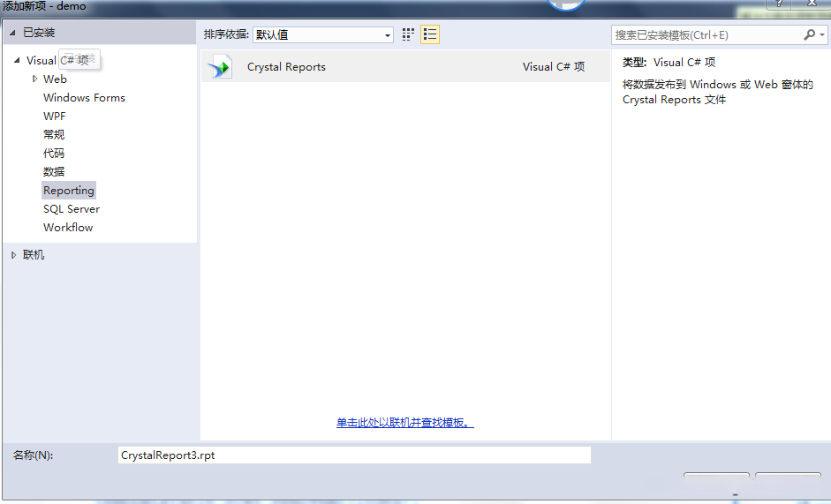Screen dimensions: 831x504
Task: Select the Windows Forms category
Action: 84,97
